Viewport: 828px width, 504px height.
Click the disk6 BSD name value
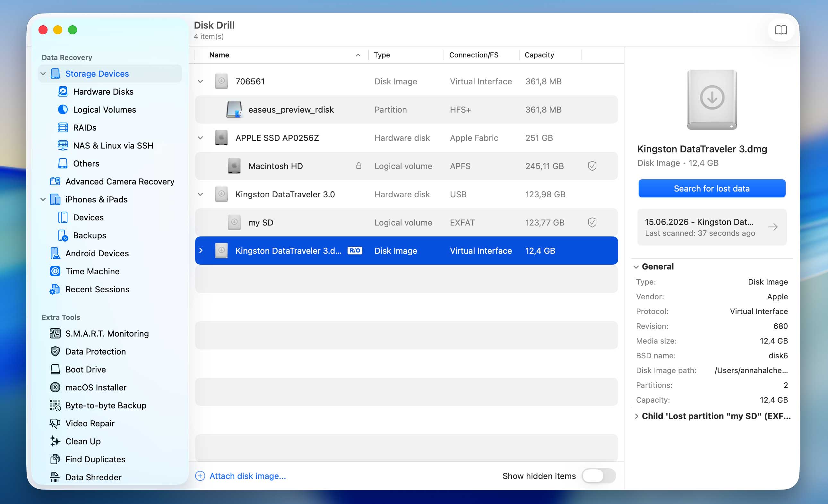tap(778, 355)
